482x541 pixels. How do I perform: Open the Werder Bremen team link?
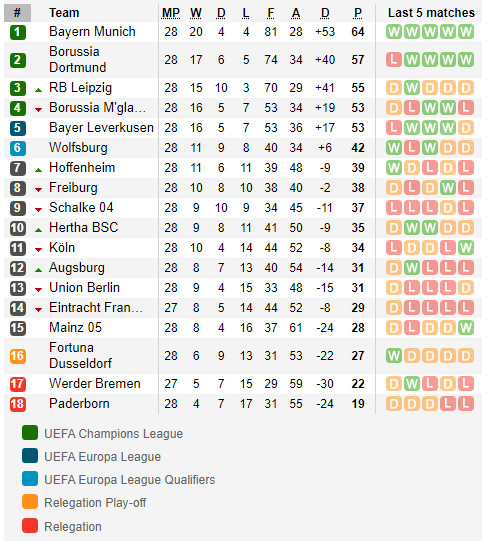click(95, 384)
